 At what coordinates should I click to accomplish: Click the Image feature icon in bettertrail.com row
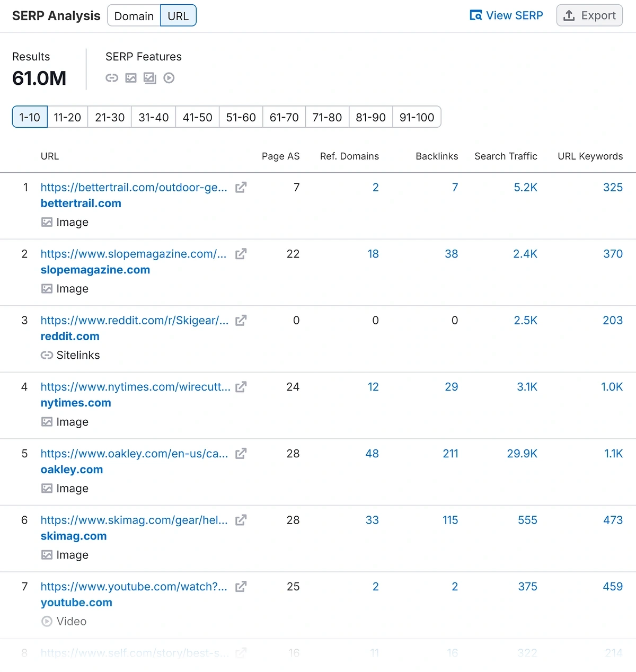pos(47,222)
